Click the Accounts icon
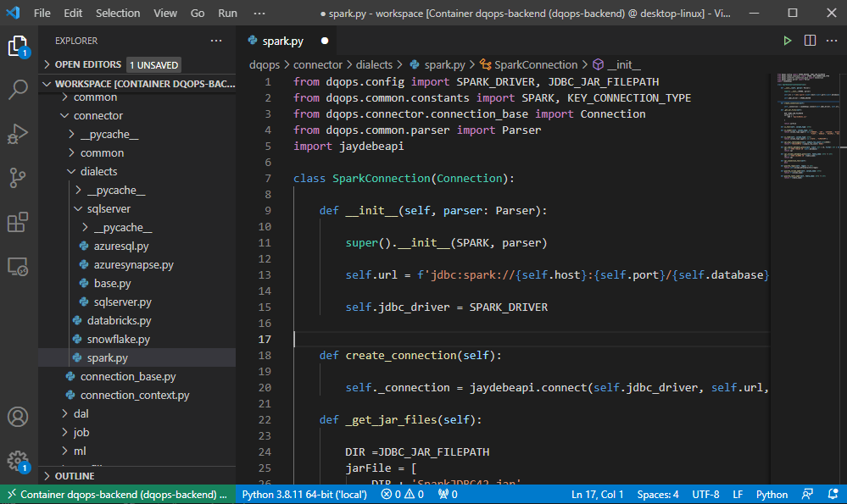This screenshot has width=847, height=504. [x=19, y=417]
